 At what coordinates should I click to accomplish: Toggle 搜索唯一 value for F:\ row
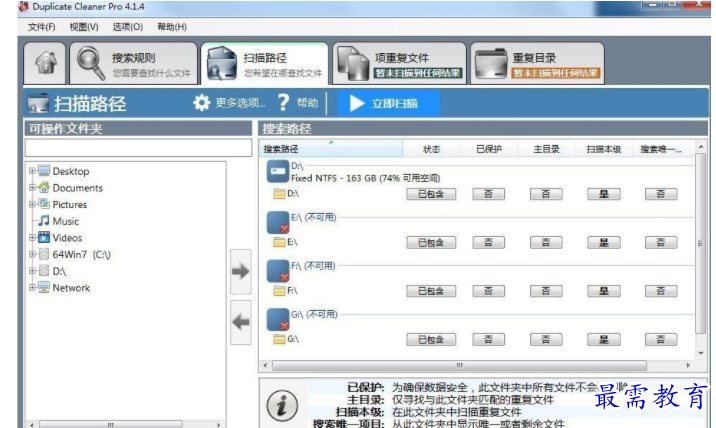tap(661, 291)
